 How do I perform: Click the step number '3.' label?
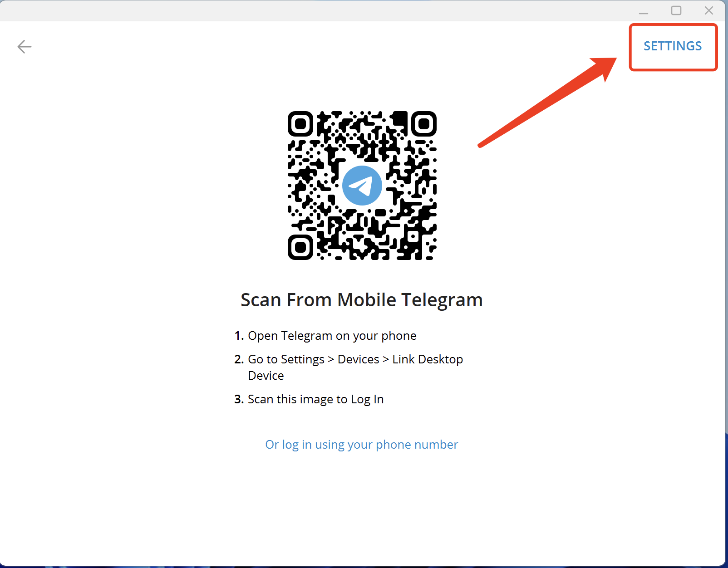(x=239, y=399)
